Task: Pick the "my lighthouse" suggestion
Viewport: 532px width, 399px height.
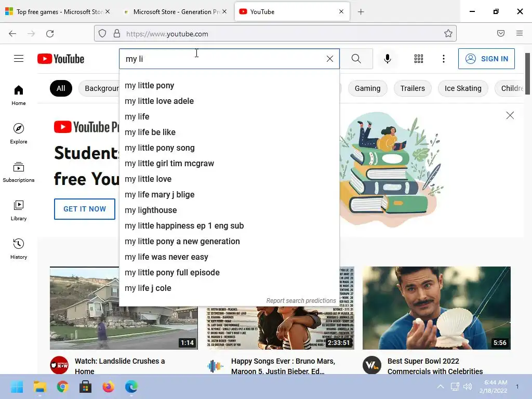Action: [229, 210]
